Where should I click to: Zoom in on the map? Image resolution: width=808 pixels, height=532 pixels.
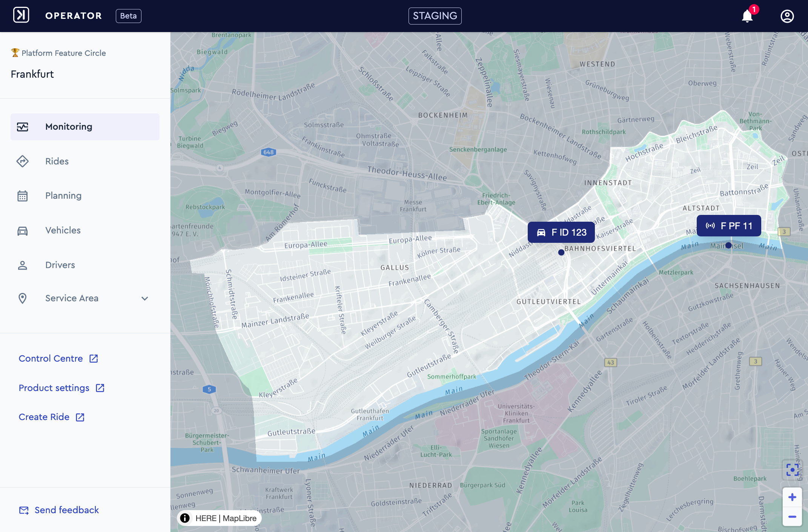click(x=792, y=497)
